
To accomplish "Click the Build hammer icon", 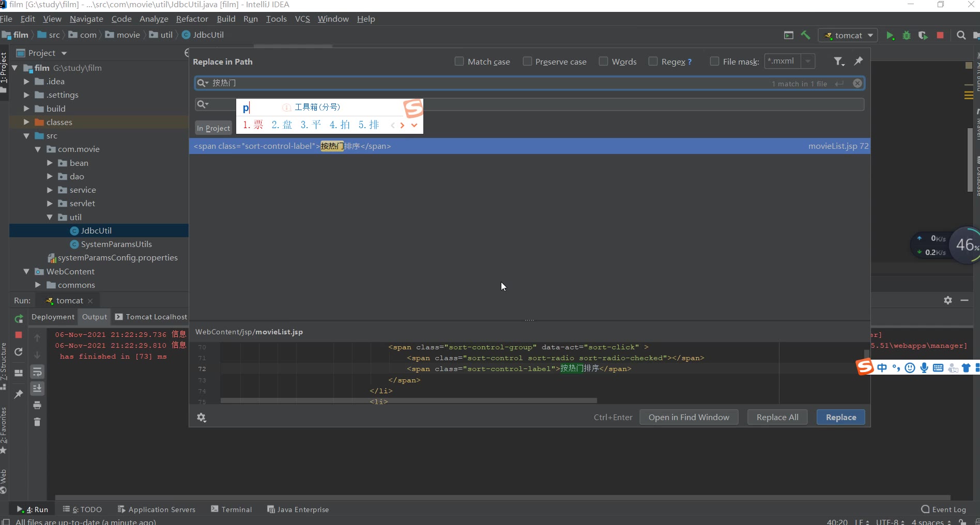I will 806,35.
